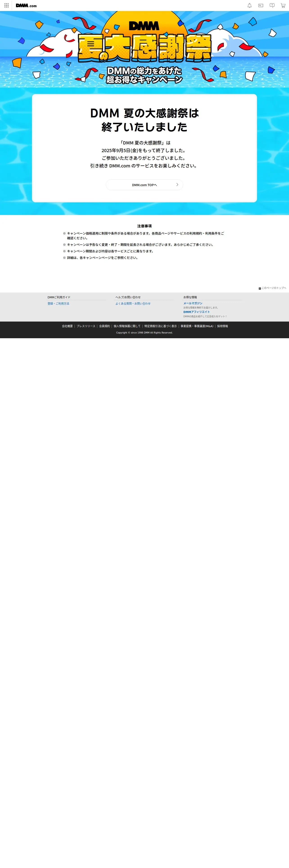
Task: Click the notice キャンペーン期間および内容は各サービスごとに異なります
Action: [110, 251]
